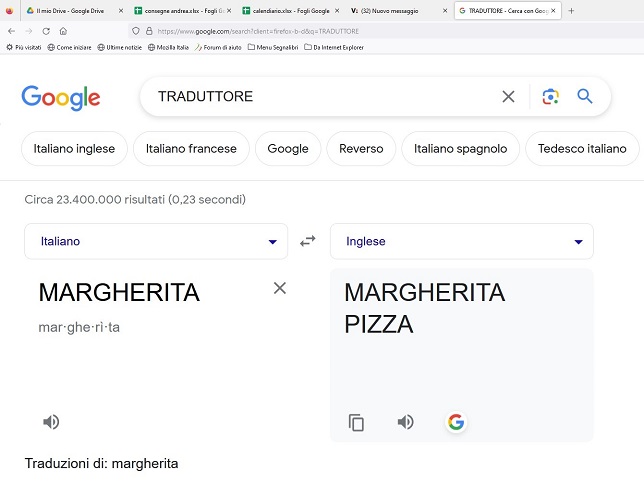644x483 pixels.
Task: Select the Italiano inglese suggestion chip
Action: click(74, 149)
